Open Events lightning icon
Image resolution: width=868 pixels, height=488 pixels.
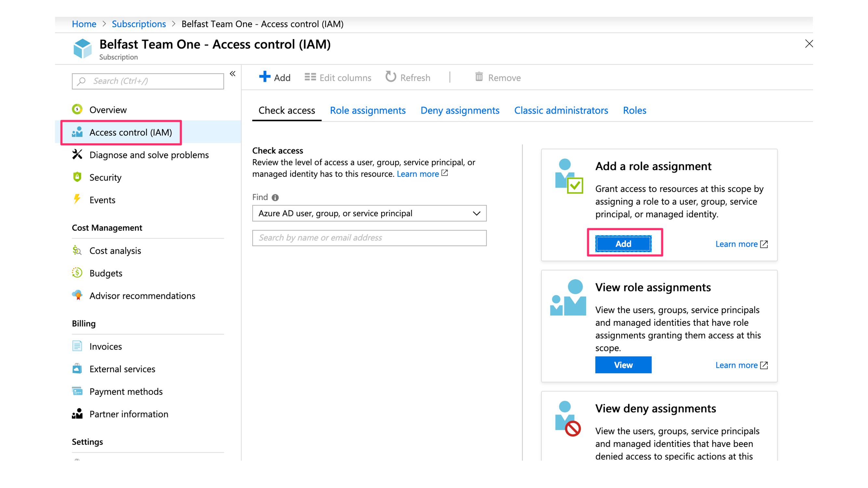pos(77,199)
